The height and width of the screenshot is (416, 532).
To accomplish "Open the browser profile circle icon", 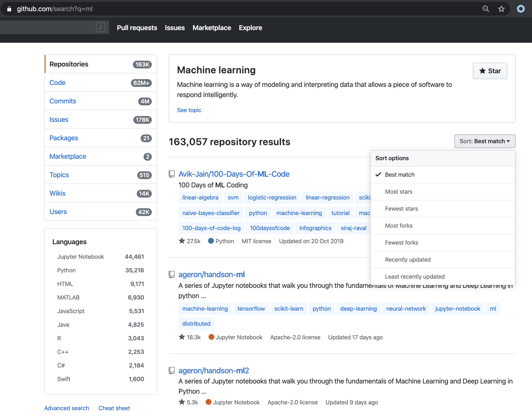I will pyautogui.click(x=521, y=9).
